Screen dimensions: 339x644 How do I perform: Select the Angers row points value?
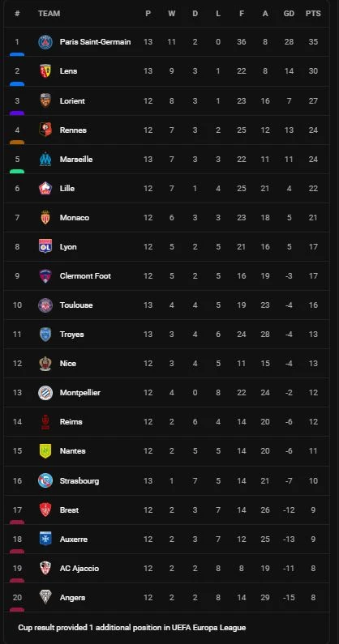(313, 598)
